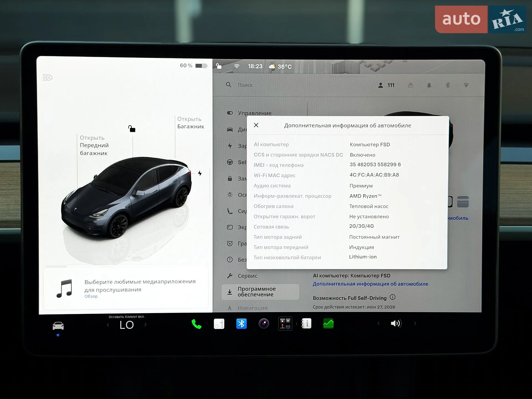Tap the HomeLink garage icon

411,85
